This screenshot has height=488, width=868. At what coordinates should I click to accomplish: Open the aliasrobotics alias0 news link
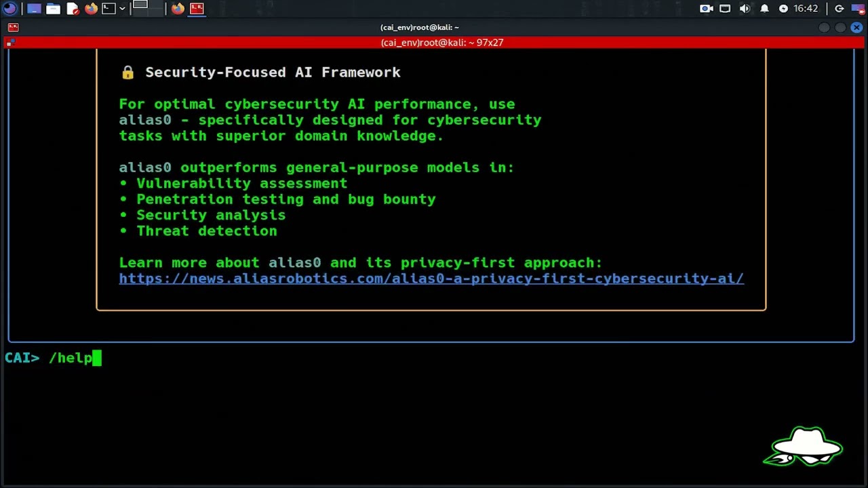click(x=431, y=279)
